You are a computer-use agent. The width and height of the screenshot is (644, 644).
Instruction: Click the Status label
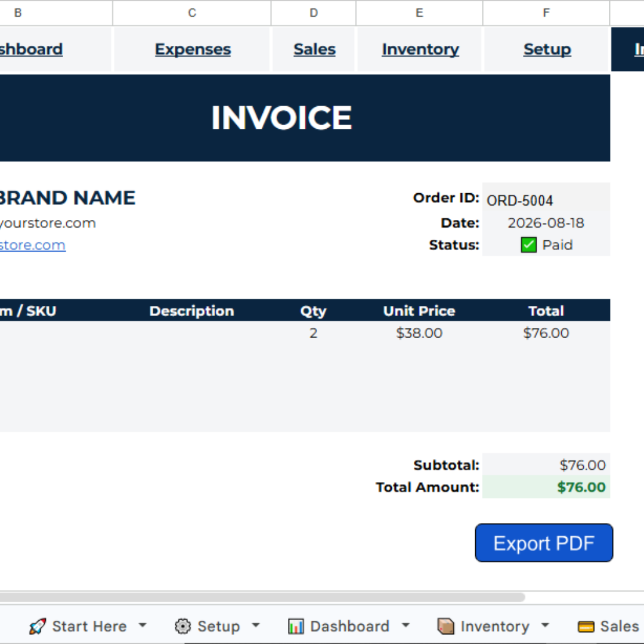tap(454, 245)
